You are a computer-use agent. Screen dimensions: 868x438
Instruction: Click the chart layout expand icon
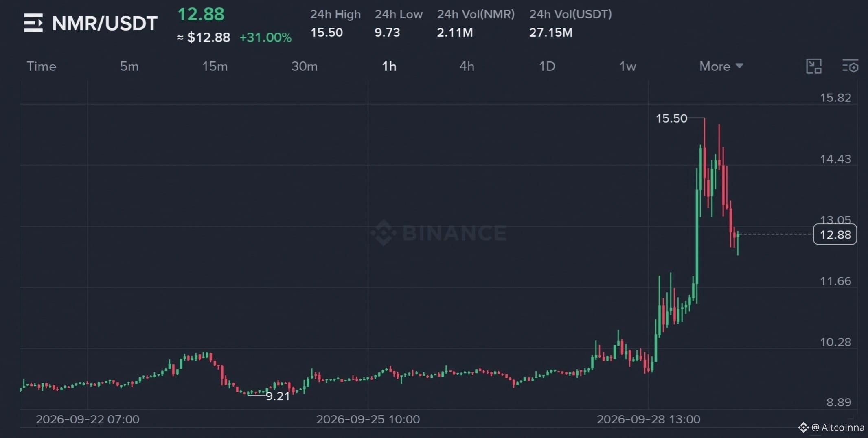coord(814,66)
